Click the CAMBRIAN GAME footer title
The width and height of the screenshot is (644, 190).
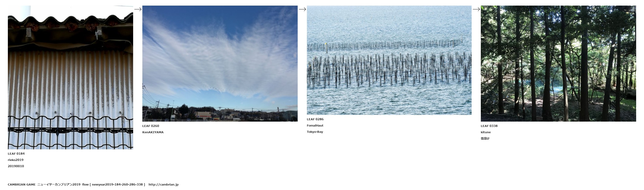(22, 184)
